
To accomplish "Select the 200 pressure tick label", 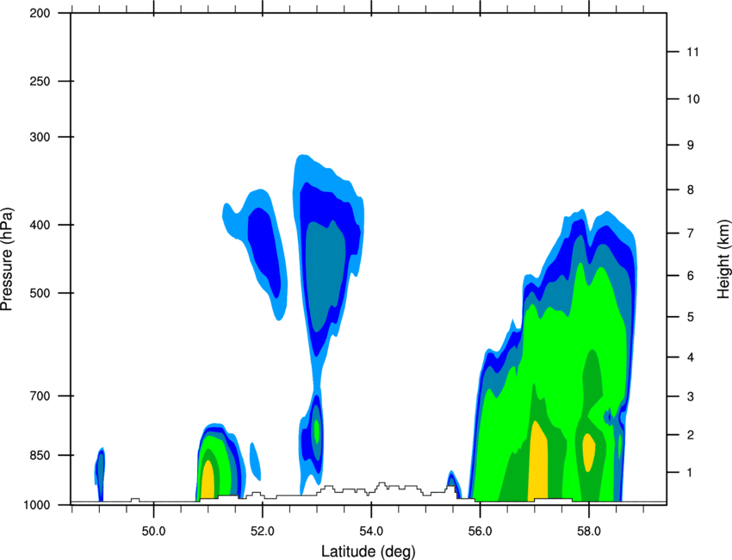I will coord(40,13).
